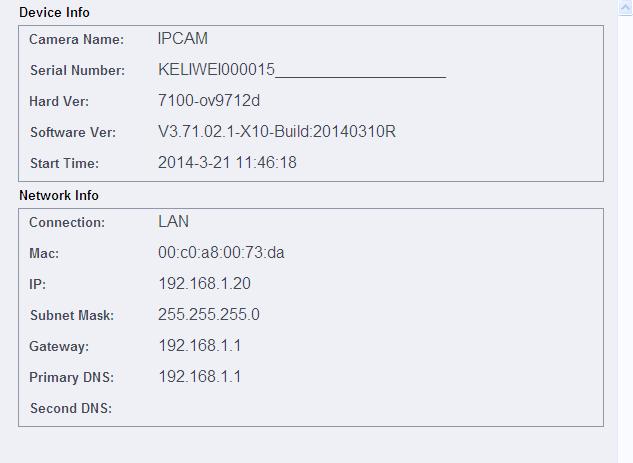
Task: Select the KELIWEI000015 serial number text
Action: click(216, 70)
